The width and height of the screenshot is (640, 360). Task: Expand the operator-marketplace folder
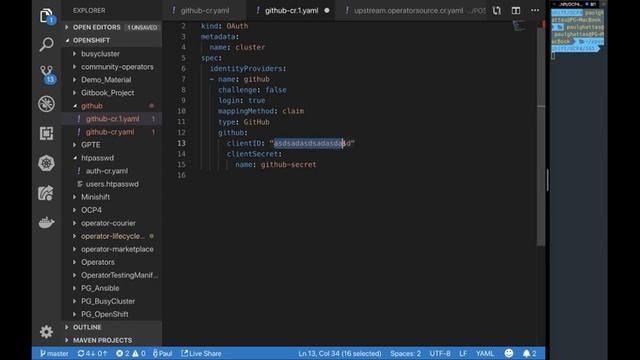coord(112,249)
